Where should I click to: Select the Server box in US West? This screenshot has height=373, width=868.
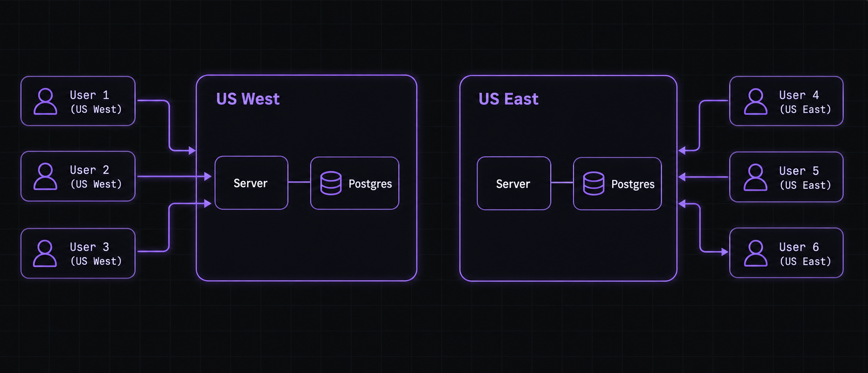251,183
